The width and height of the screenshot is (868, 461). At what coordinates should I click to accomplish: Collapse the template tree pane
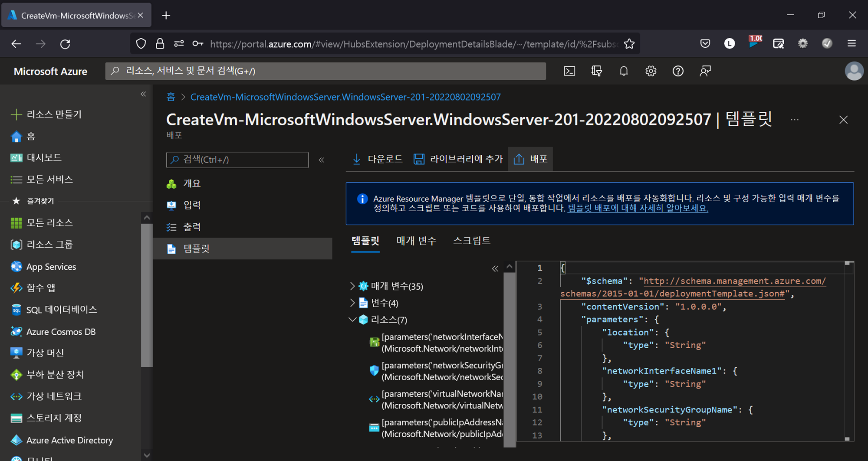pos(495,269)
